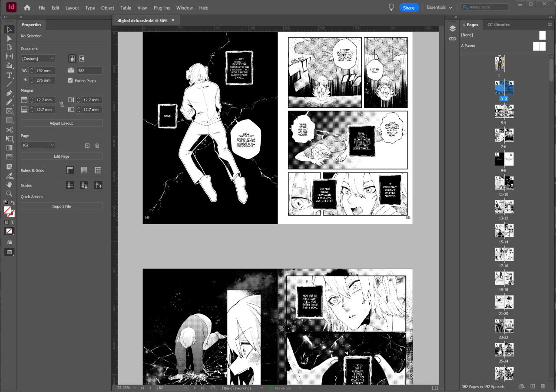Set portrait page orientation

click(x=72, y=58)
